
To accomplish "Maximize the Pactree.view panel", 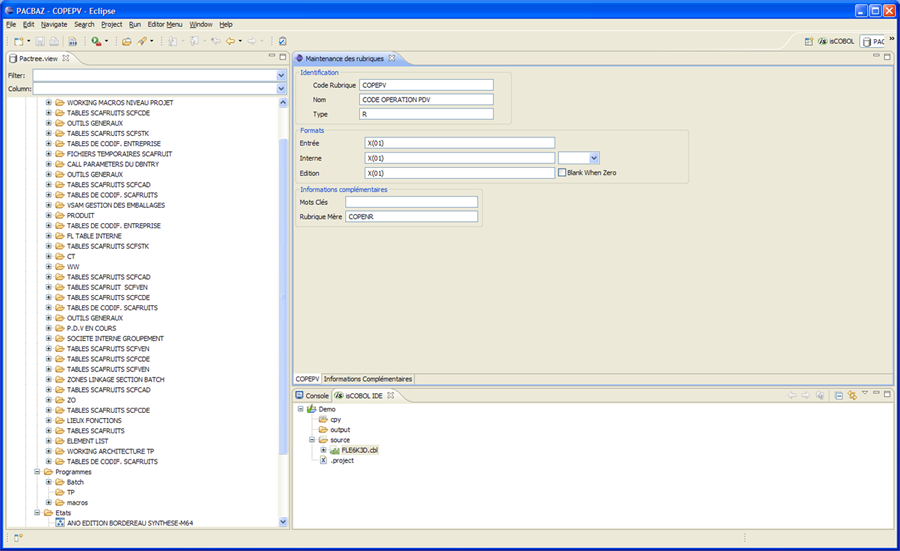I will coord(283,58).
